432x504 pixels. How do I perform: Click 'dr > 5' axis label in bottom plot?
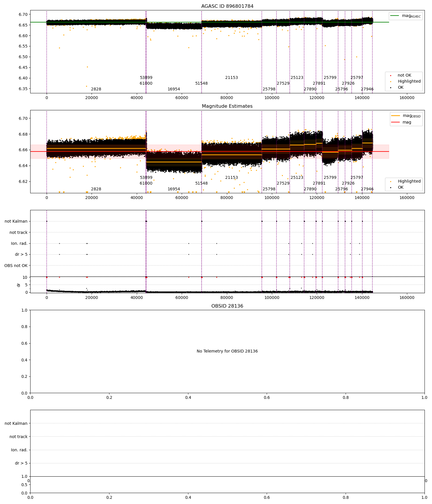pyautogui.click(x=21, y=463)
